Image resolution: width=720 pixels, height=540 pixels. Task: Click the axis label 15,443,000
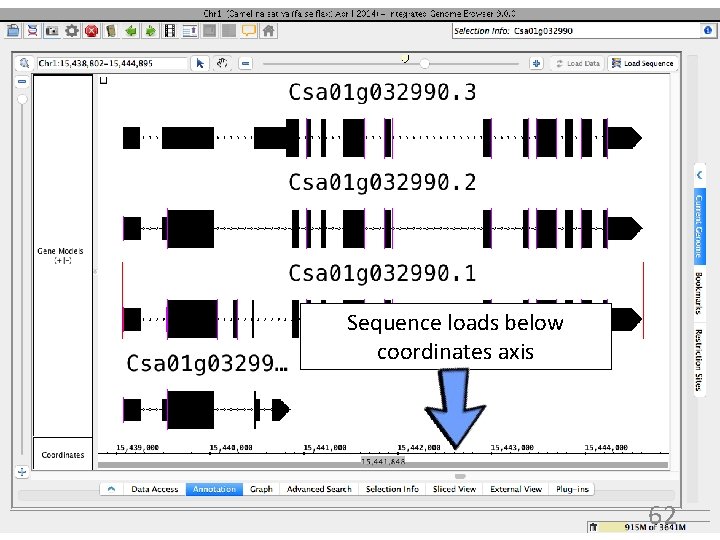(x=512, y=447)
